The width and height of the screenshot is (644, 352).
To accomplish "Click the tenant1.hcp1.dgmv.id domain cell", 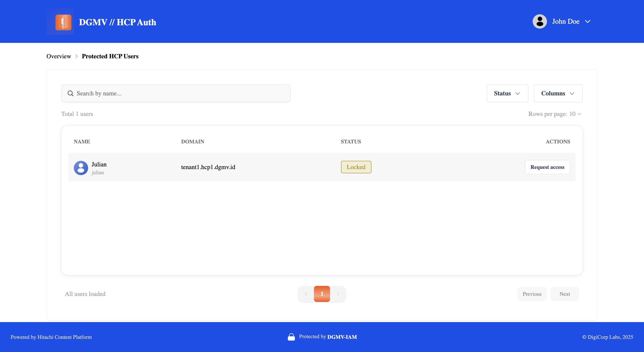I will [208, 167].
